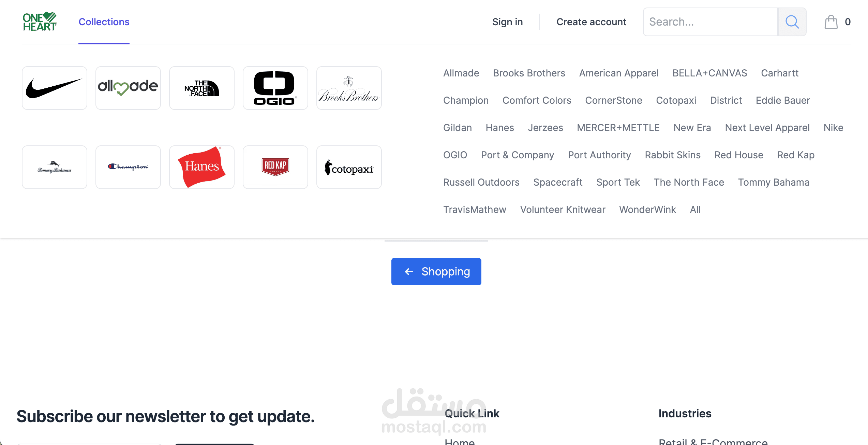
Task: Select the Tommy Bahama logo tile
Action: (x=55, y=167)
